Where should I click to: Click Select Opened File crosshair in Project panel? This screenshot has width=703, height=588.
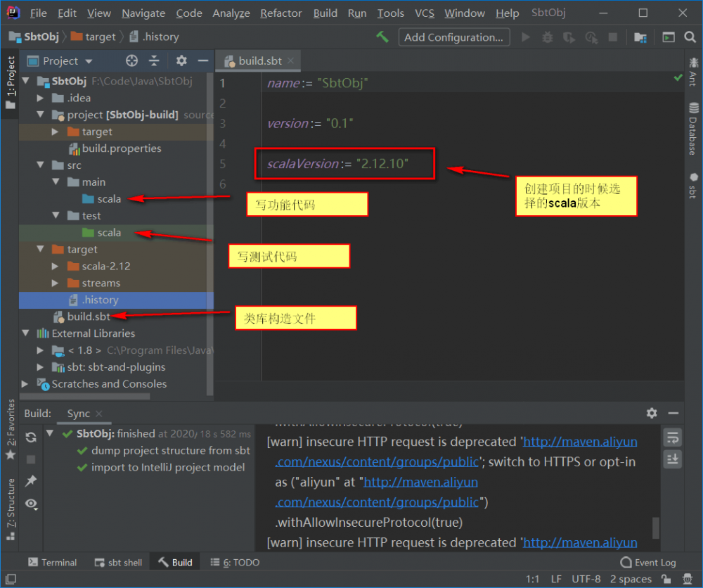tap(131, 61)
